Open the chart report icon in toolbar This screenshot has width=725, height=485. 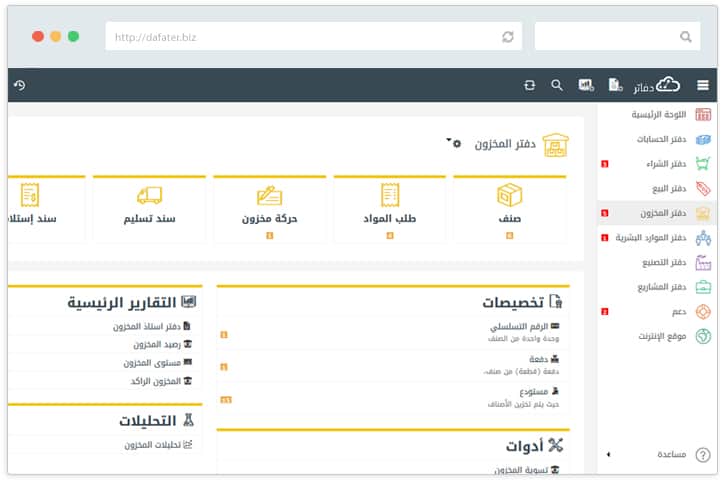click(x=586, y=86)
